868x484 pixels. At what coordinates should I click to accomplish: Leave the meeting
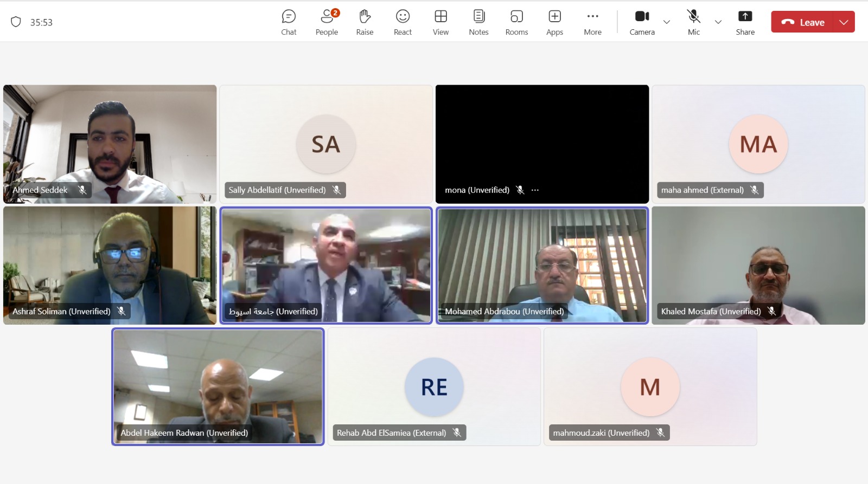[x=802, y=22]
